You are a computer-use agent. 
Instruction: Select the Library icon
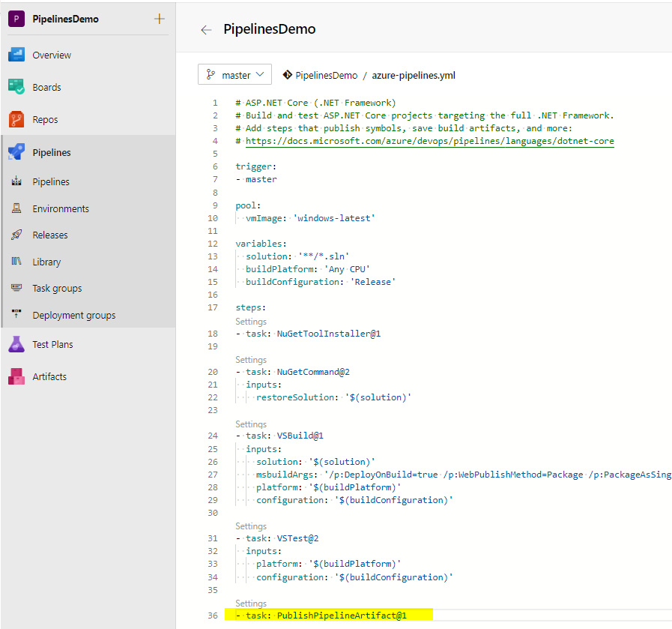click(17, 261)
